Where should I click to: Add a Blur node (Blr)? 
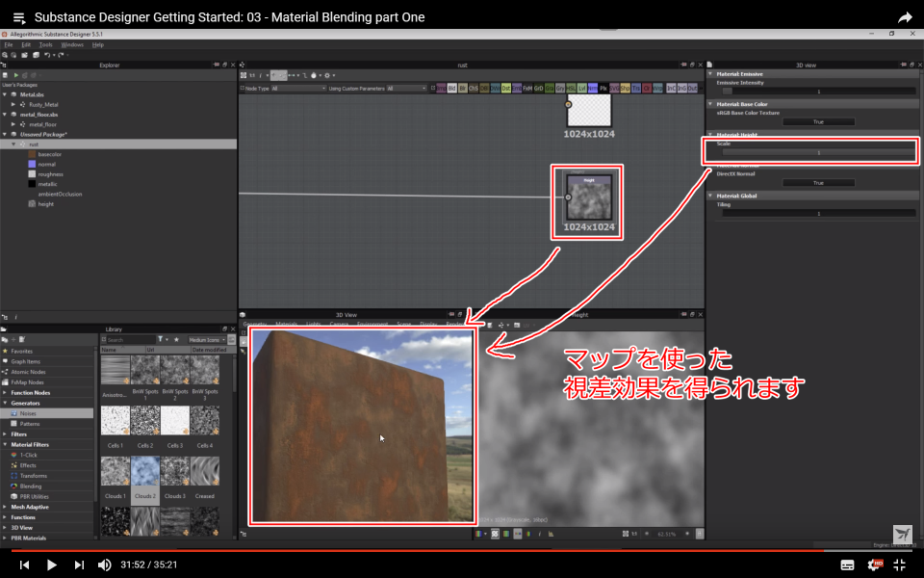tap(463, 89)
